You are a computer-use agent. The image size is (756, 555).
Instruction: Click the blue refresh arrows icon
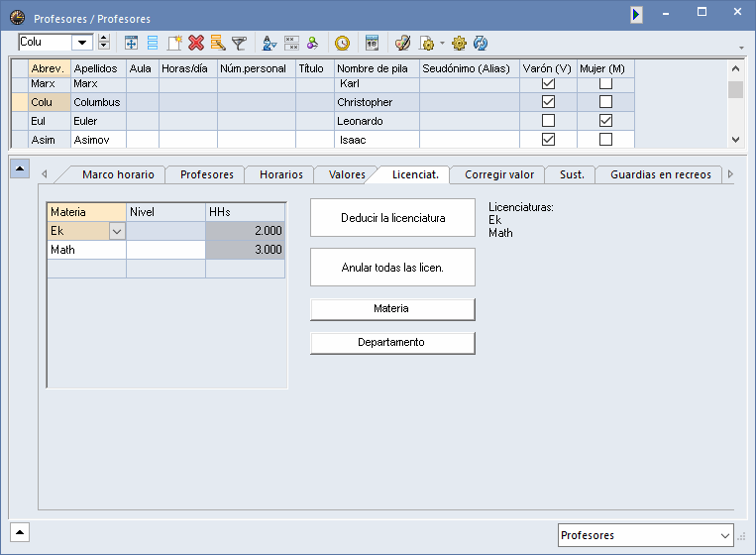click(x=481, y=43)
